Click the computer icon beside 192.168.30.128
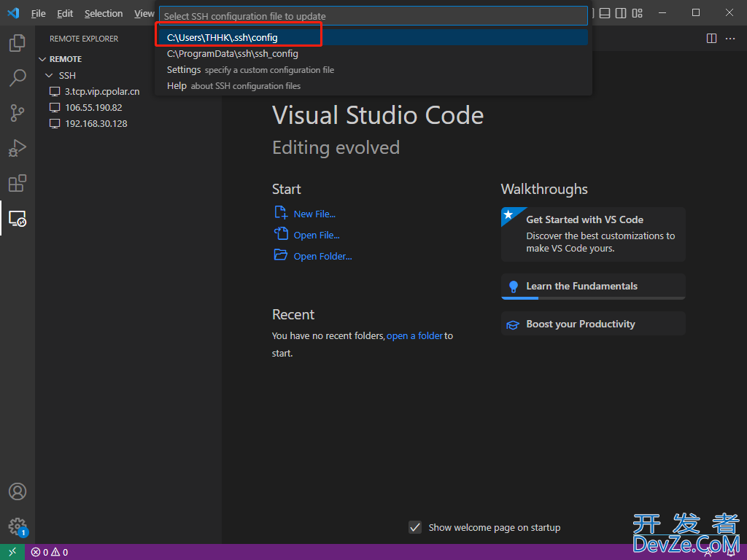Image resolution: width=747 pixels, height=560 pixels. coord(55,124)
